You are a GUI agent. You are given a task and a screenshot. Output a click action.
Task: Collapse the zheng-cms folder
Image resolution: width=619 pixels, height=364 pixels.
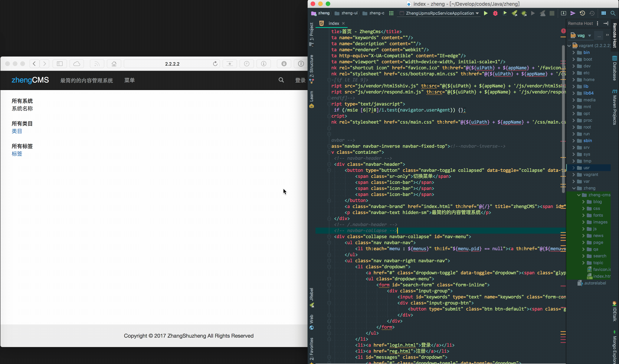(579, 195)
